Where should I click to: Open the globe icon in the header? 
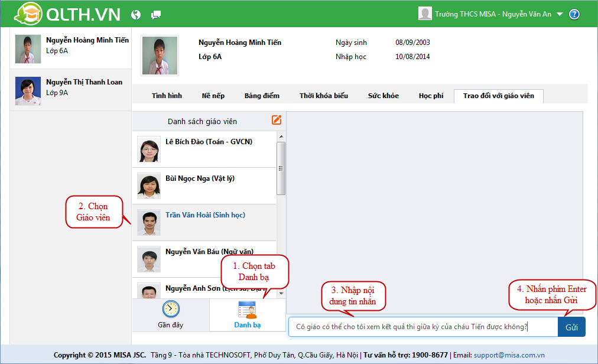(x=136, y=15)
